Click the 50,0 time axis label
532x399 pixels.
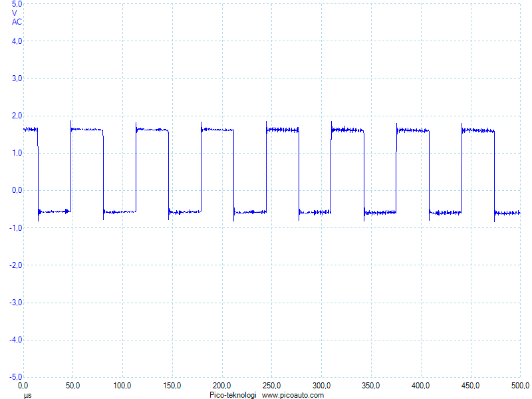point(72,386)
